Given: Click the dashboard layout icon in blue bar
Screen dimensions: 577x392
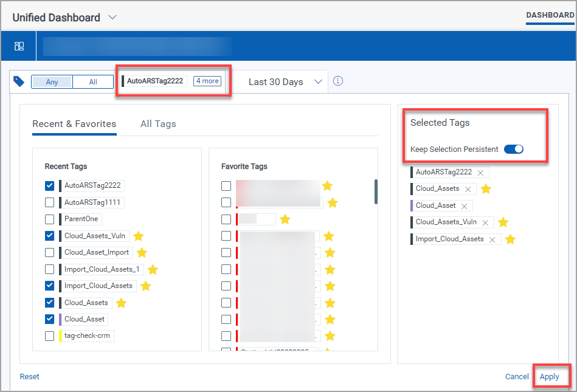Looking at the screenshot, I should 19,46.
